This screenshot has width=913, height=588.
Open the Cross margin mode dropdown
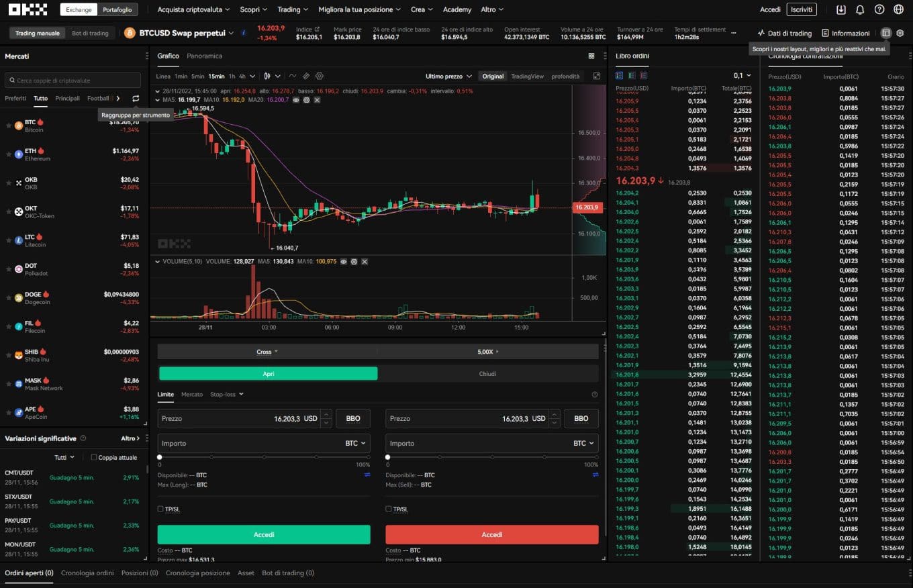[x=267, y=352]
